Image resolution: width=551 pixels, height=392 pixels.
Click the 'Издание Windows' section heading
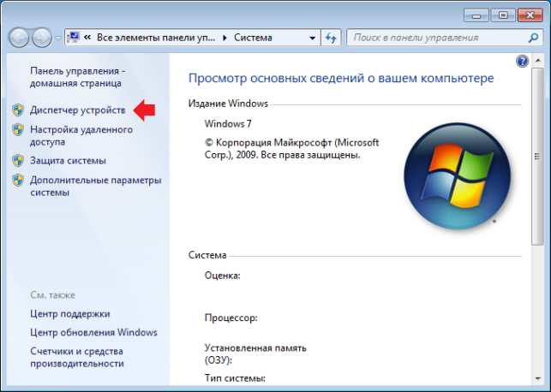pyautogui.click(x=228, y=104)
